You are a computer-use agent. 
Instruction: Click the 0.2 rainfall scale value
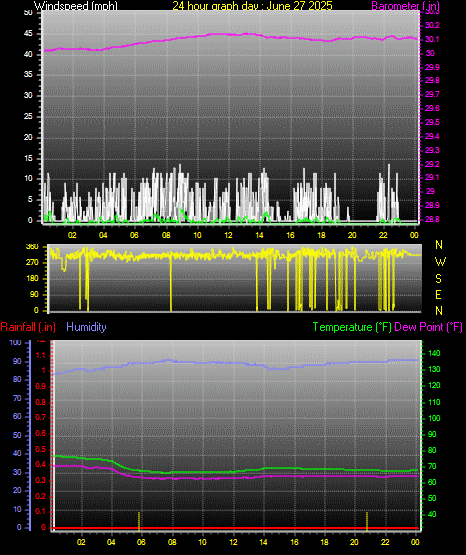click(x=41, y=496)
